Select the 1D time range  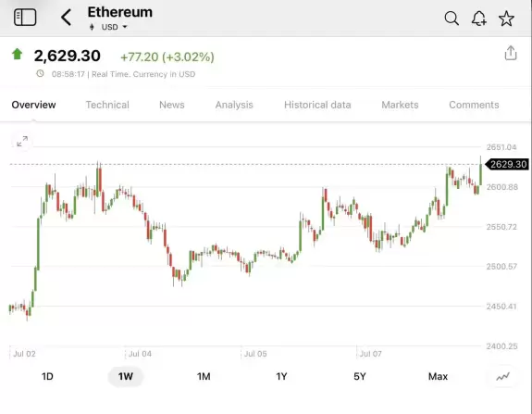pyautogui.click(x=47, y=376)
